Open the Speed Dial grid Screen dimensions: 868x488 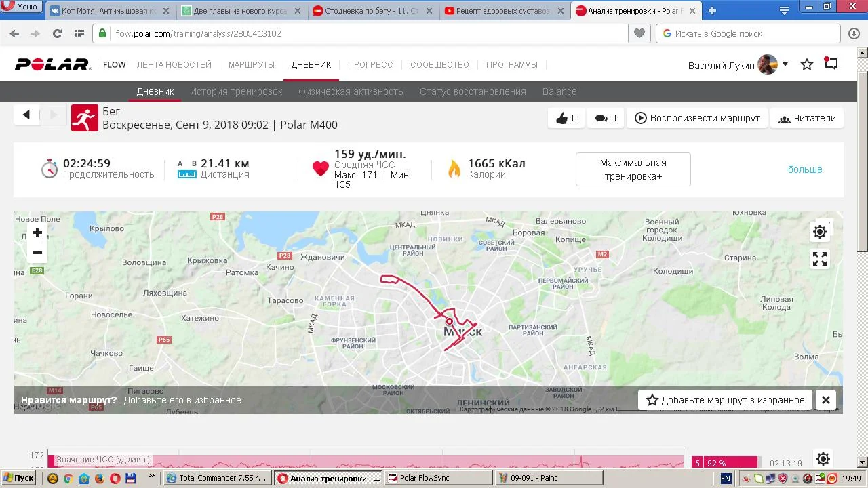click(x=79, y=33)
